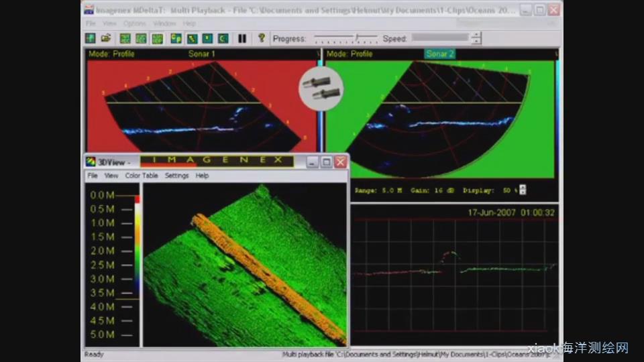Image resolution: width=644 pixels, height=362 pixels.
Task: Click the depth profile graph
Action: click(x=454, y=275)
